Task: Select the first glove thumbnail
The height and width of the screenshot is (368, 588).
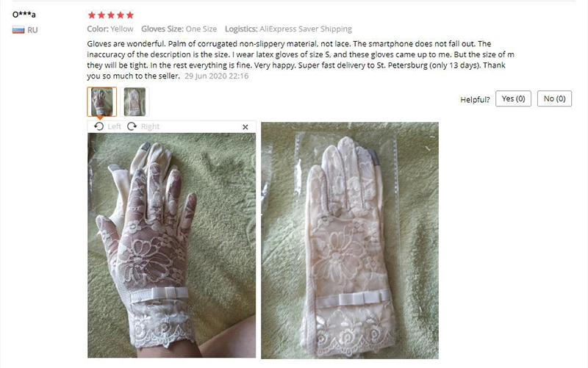Action: click(102, 101)
